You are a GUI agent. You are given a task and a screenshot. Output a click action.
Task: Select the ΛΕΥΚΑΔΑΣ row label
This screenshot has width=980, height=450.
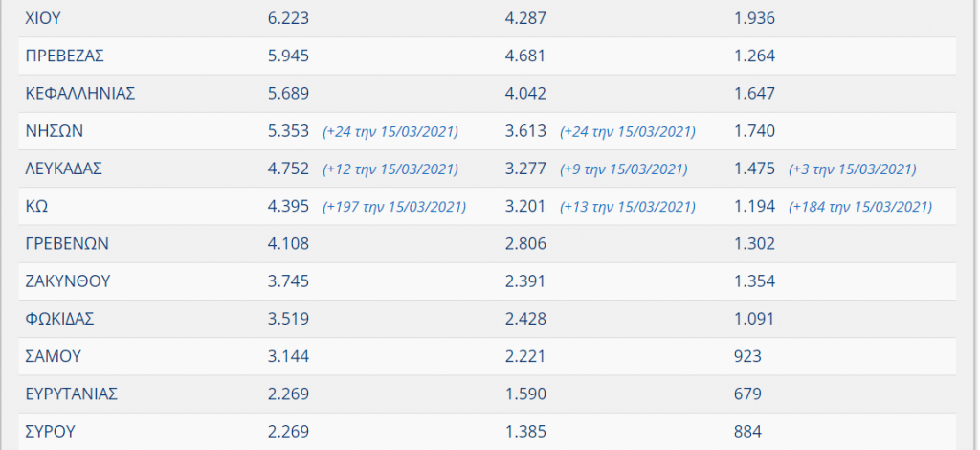tap(64, 169)
